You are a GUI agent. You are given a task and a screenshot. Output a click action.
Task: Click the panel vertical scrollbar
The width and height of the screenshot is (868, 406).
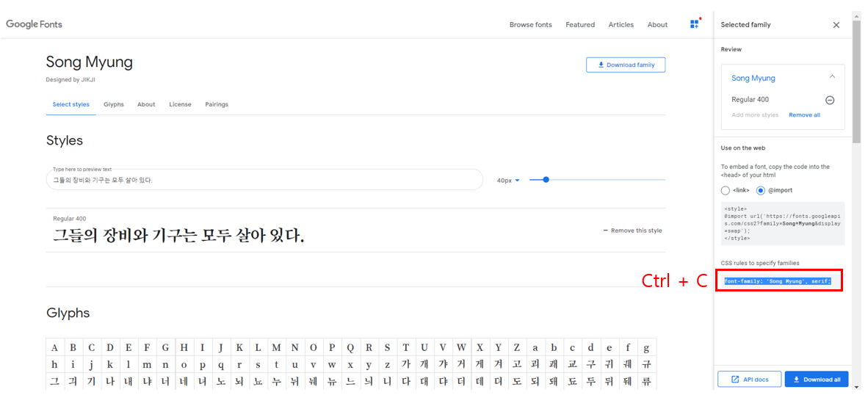(856, 83)
